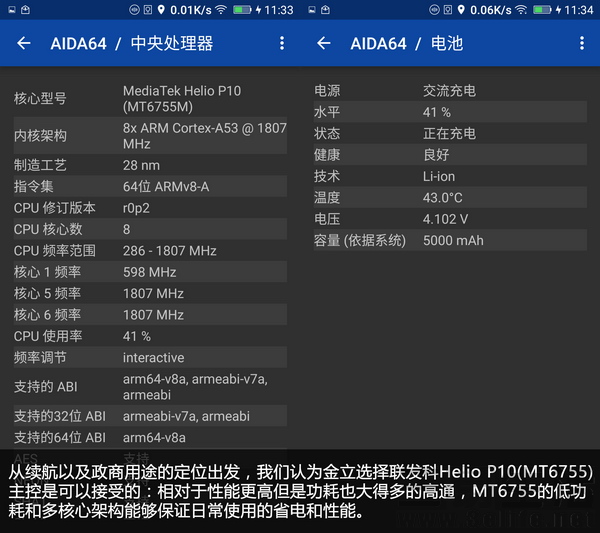The height and width of the screenshot is (533, 600).
Task: Select the 支持的 ABI row
Action: click(150, 387)
